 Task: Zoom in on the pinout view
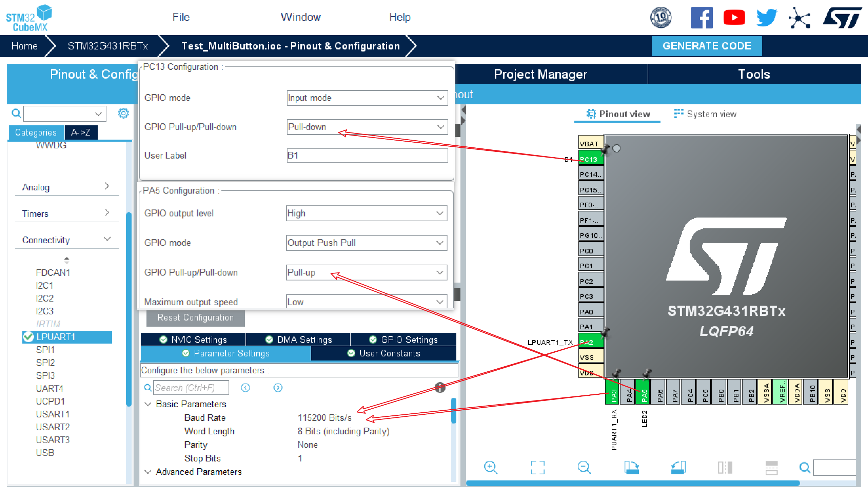[x=491, y=468]
